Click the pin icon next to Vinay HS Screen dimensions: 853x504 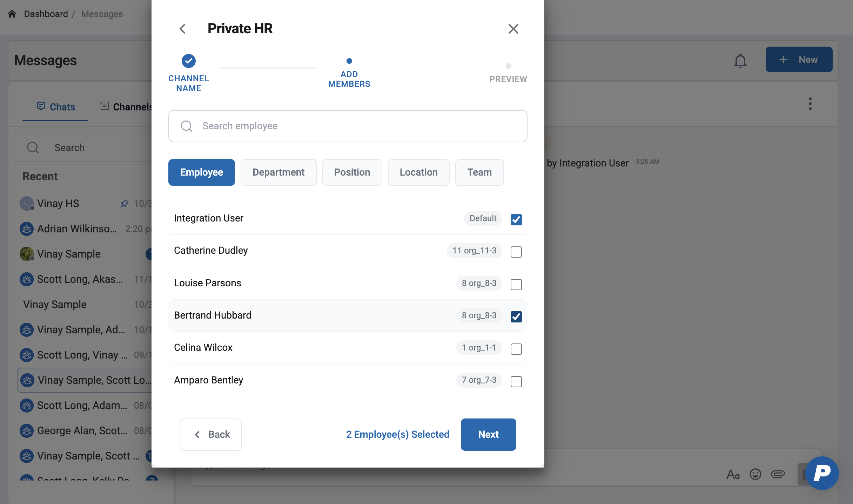click(124, 203)
